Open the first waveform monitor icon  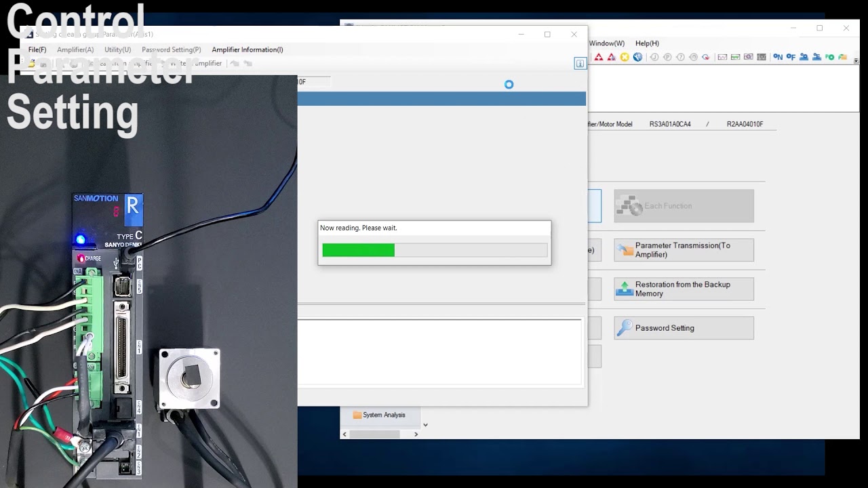[x=722, y=57]
